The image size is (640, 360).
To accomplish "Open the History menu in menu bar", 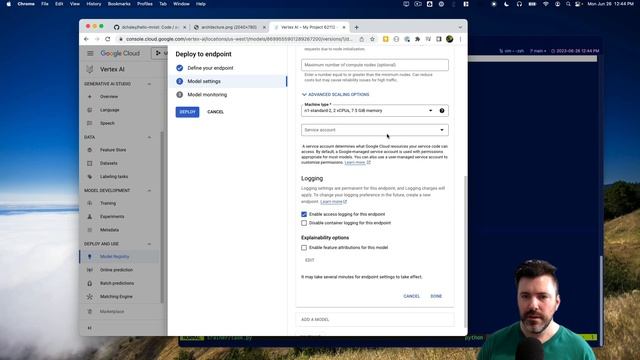I will tap(93, 4).
